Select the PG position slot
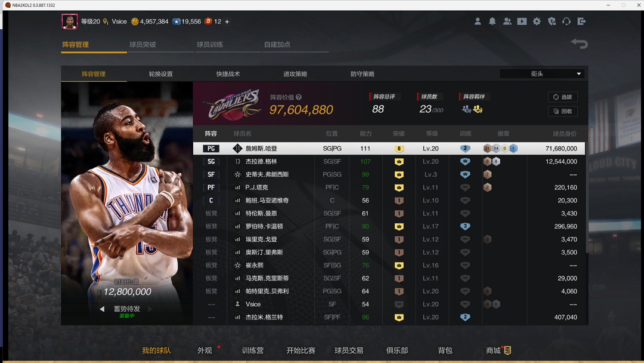 tap(211, 149)
